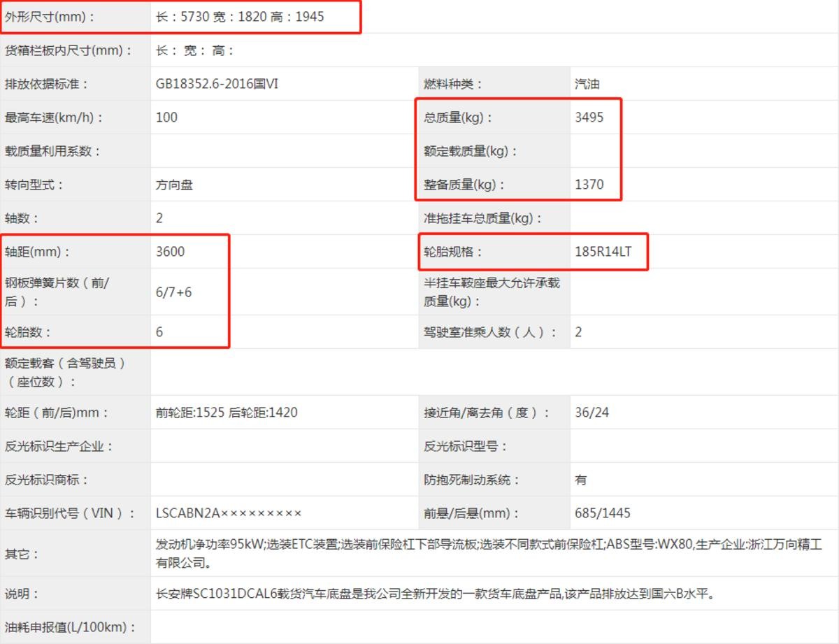This screenshot has height=644, width=839.
Task: Select the fuel type value 汽油
Action: [587, 84]
